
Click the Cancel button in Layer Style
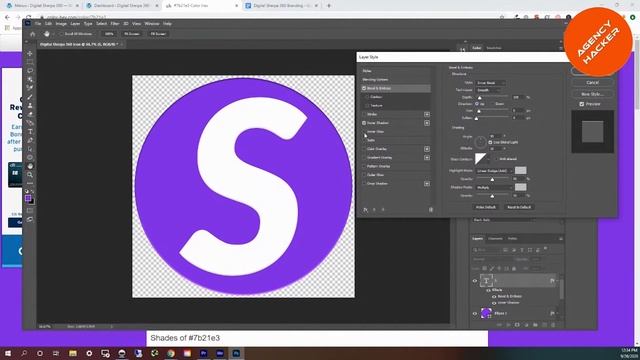(x=592, y=82)
